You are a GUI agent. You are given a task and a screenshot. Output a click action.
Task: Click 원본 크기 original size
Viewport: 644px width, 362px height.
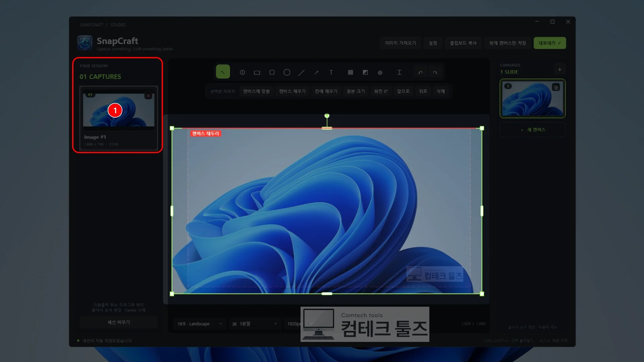click(356, 91)
